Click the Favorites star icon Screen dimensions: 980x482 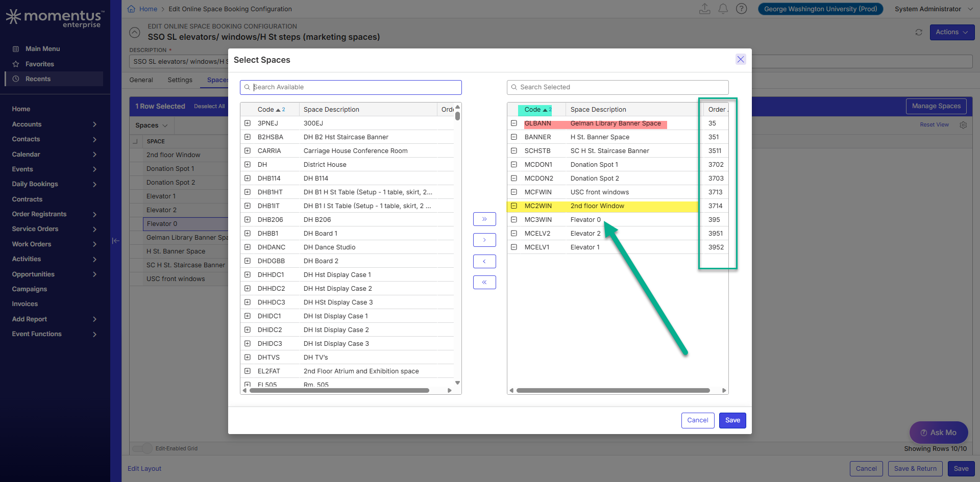click(16, 64)
